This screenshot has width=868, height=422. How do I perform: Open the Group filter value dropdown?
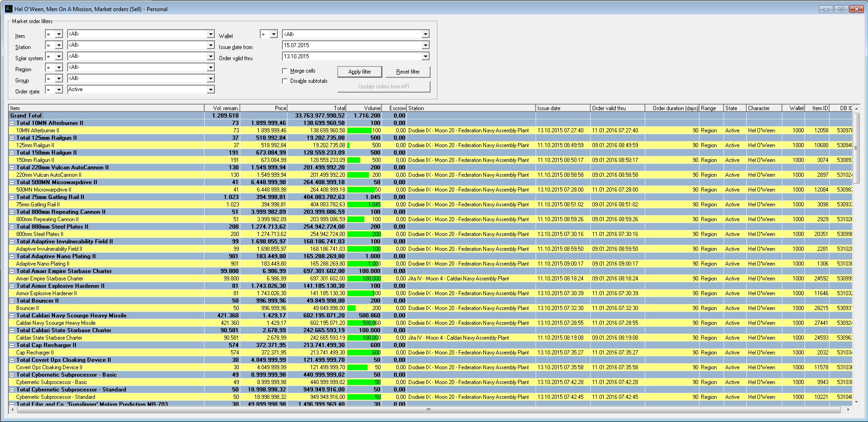(x=211, y=79)
